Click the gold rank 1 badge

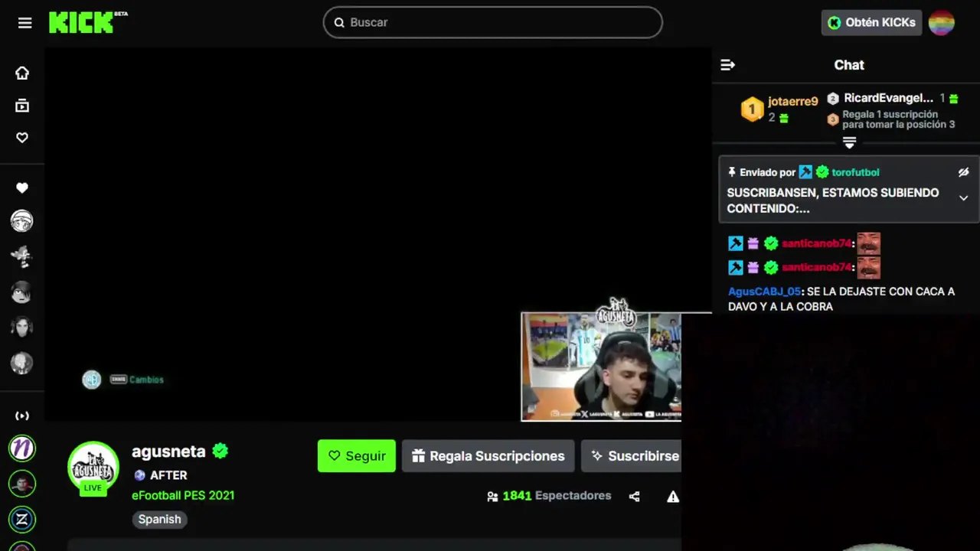click(x=752, y=109)
